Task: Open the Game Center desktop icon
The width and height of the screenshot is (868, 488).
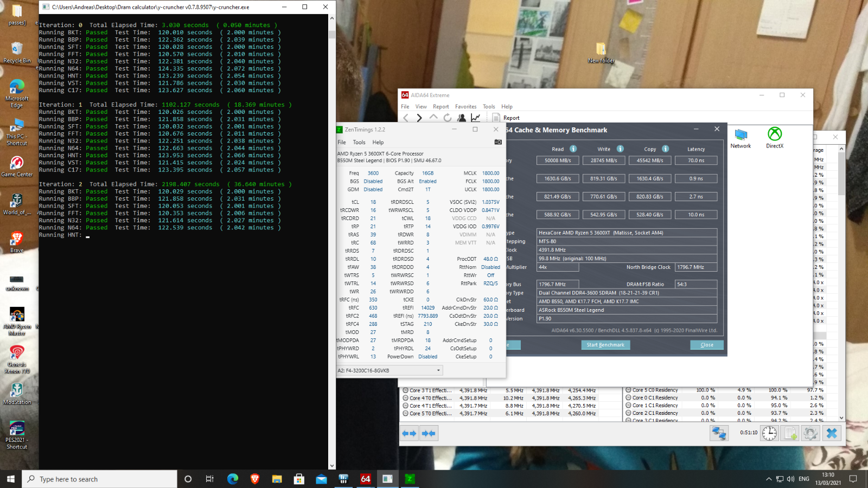Action: click(x=17, y=166)
